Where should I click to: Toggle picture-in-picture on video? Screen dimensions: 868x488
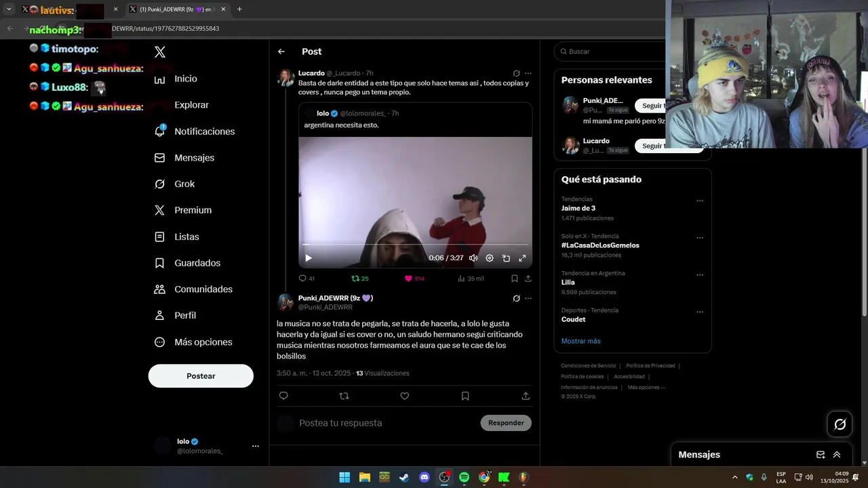[506, 258]
